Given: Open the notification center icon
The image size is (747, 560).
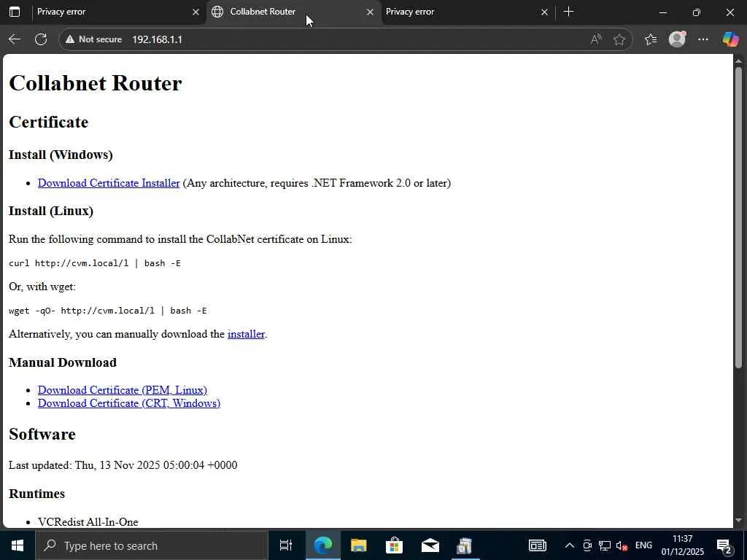Looking at the screenshot, I should coord(725,545).
